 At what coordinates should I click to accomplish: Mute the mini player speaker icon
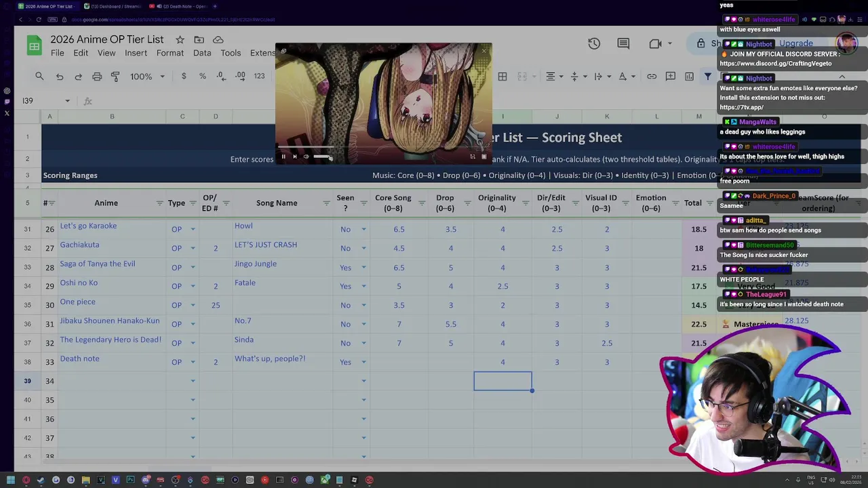coord(306,157)
